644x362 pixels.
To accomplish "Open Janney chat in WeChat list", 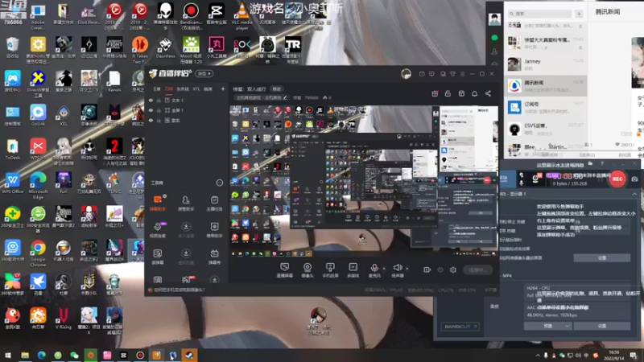I will (546, 64).
